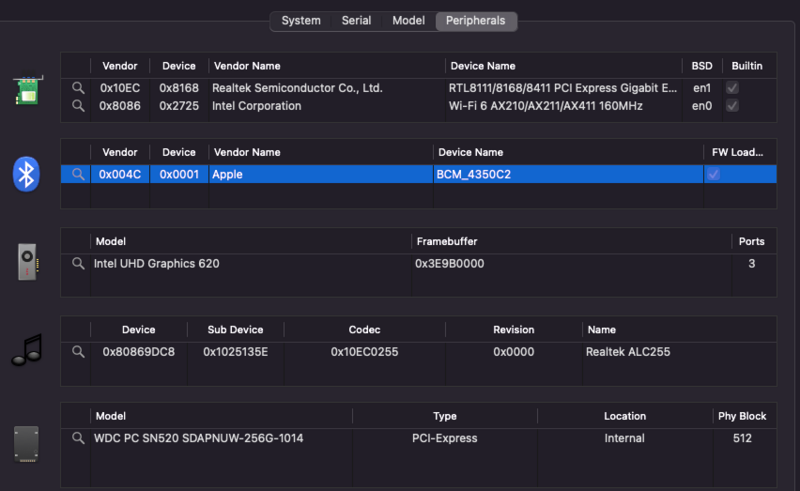The height and width of the screenshot is (491, 800).
Task: Click magnifier beside Intel Corporation row
Action: click(x=77, y=106)
